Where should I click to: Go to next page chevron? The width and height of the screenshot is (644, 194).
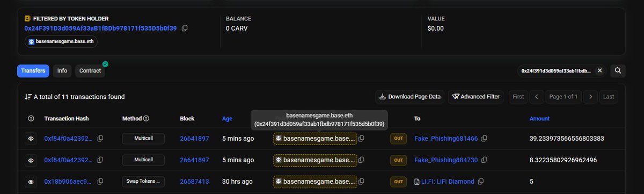click(590, 97)
